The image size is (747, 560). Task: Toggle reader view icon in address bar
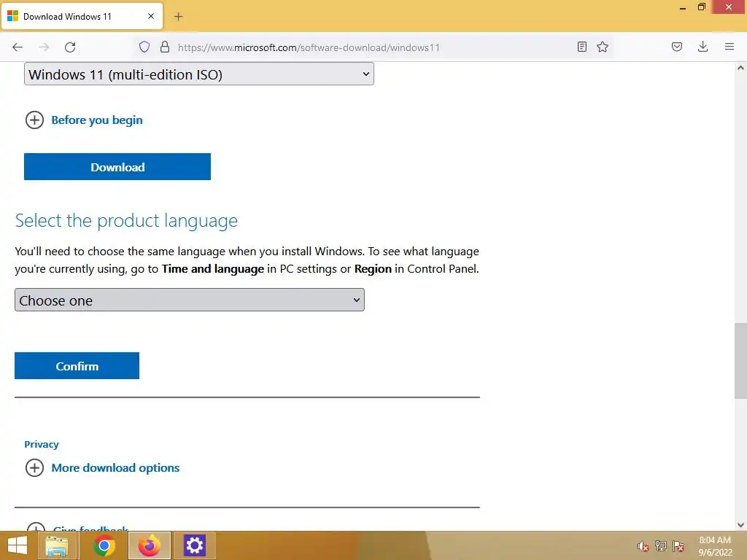[x=581, y=47]
